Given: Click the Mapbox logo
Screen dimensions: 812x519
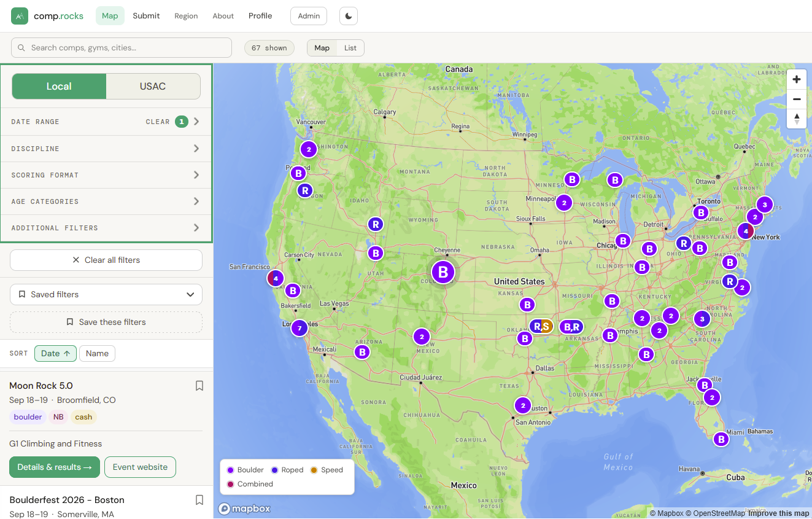Looking at the screenshot, I should pos(244,509).
